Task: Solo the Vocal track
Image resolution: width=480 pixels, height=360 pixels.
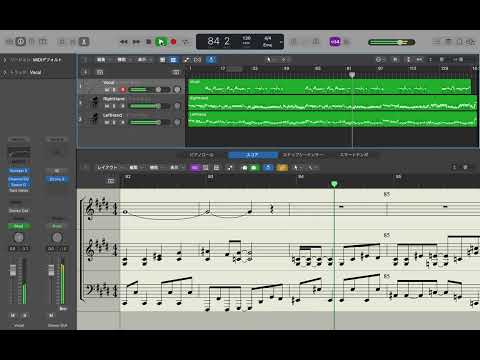Action: [114, 90]
